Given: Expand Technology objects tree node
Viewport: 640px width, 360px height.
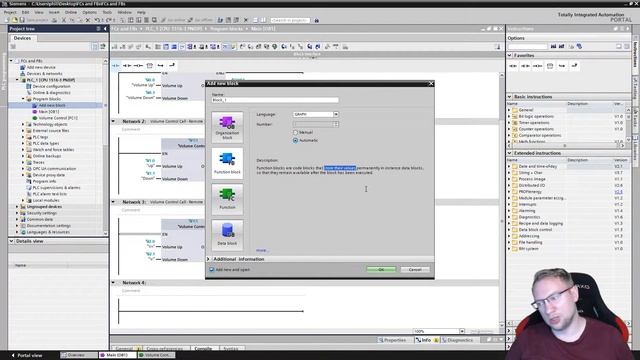Looking at the screenshot, I should pos(23,124).
